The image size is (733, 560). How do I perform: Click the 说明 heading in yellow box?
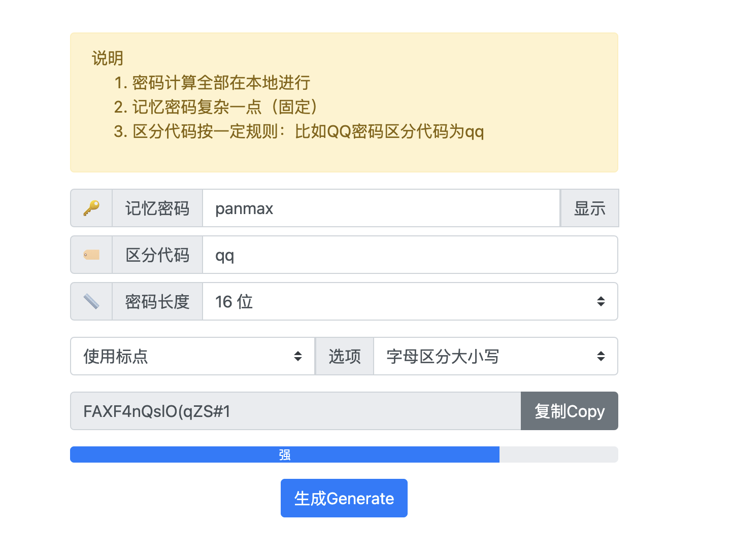click(x=108, y=58)
